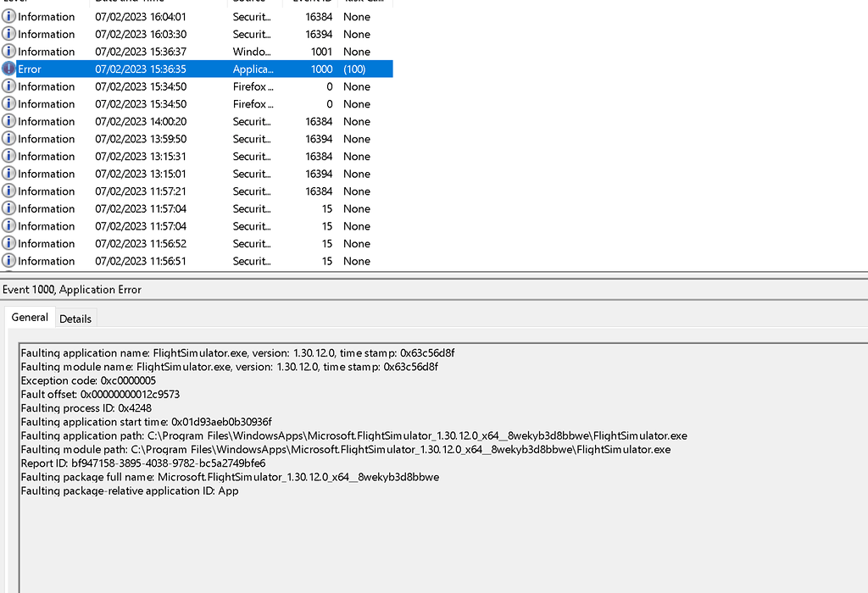Switch to the General tab
Image resolution: width=868 pixels, height=593 pixels.
[x=30, y=317]
